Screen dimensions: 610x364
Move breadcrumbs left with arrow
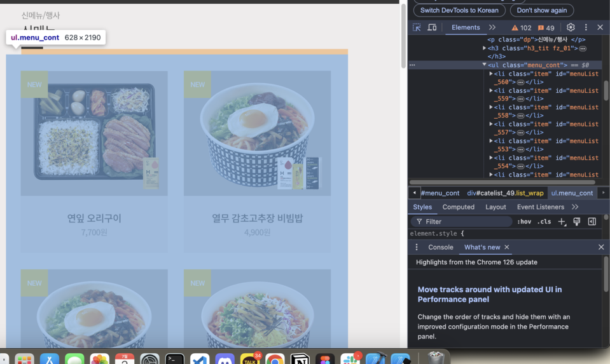pos(414,192)
